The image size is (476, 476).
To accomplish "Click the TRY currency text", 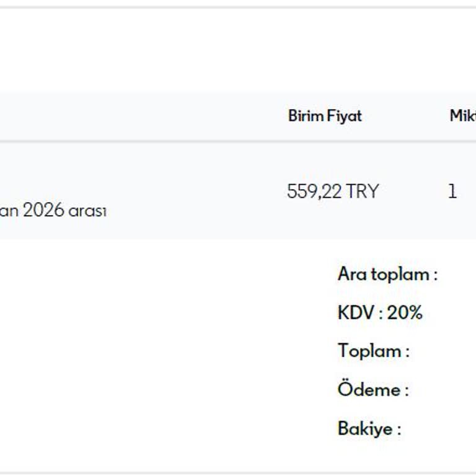I will tap(362, 192).
